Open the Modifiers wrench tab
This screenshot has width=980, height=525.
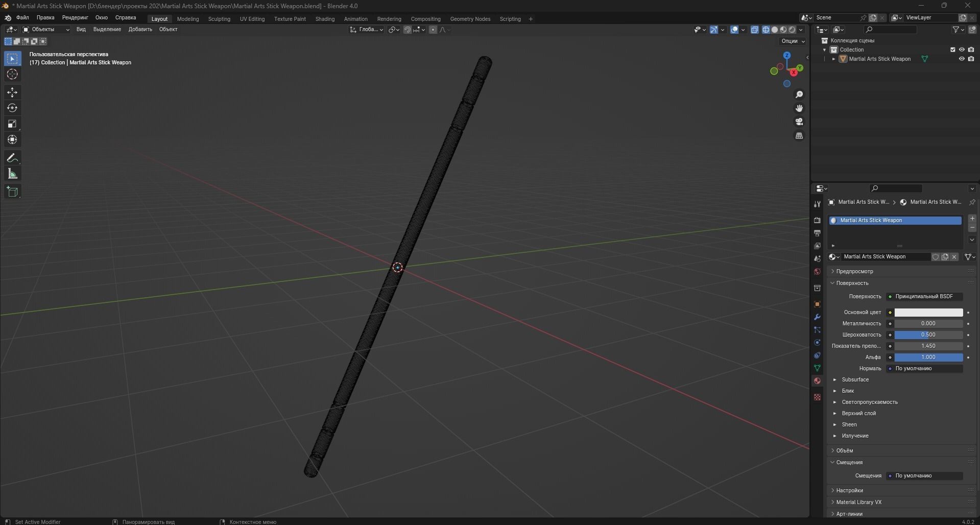click(817, 317)
